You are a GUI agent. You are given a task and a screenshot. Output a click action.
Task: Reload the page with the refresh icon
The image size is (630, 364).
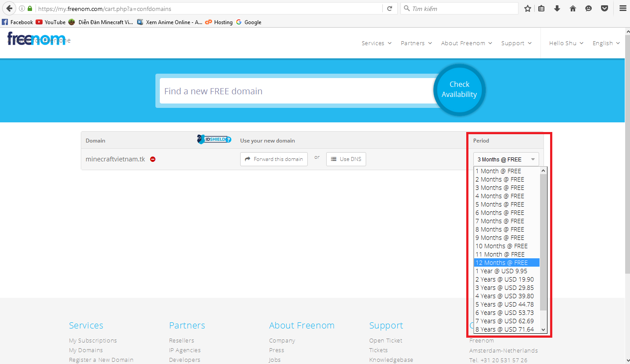[389, 8]
